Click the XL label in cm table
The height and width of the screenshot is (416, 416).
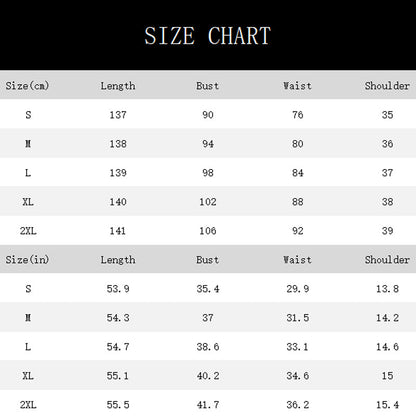pyautogui.click(x=28, y=202)
